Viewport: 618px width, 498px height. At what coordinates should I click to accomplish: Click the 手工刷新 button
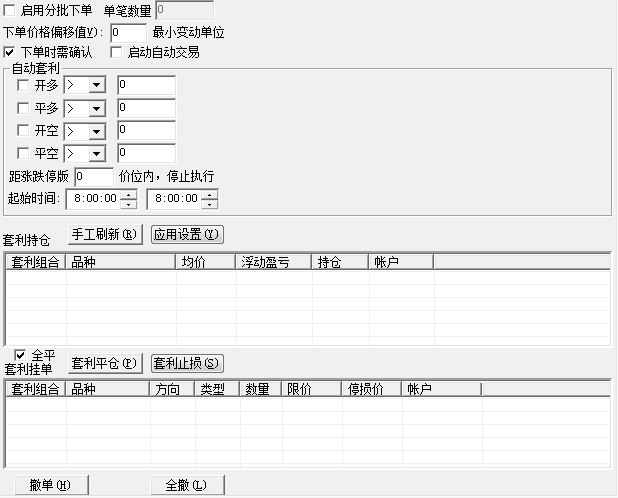[107, 235]
